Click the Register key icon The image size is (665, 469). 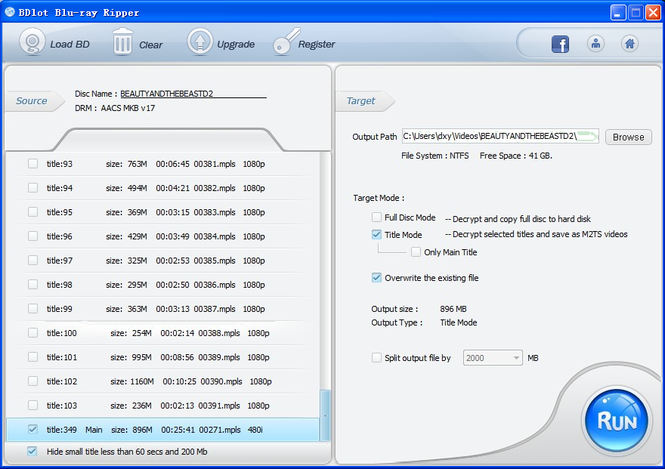point(286,42)
